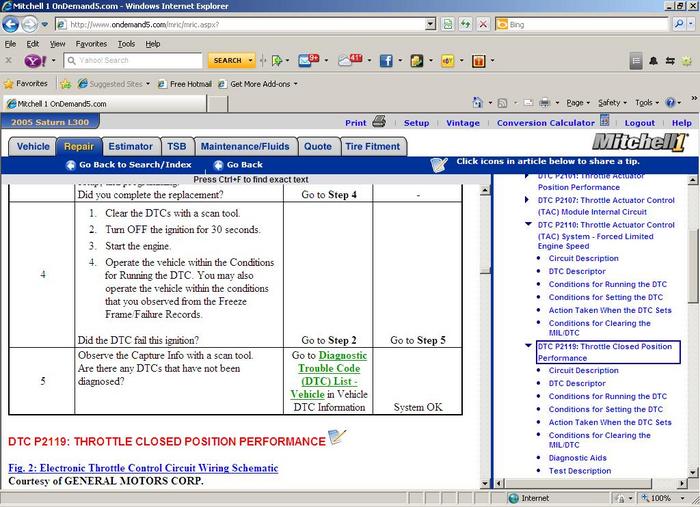Click the IE Help question mark icon
This screenshot has width=700, height=507.
pyautogui.click(x=670, y=103)
